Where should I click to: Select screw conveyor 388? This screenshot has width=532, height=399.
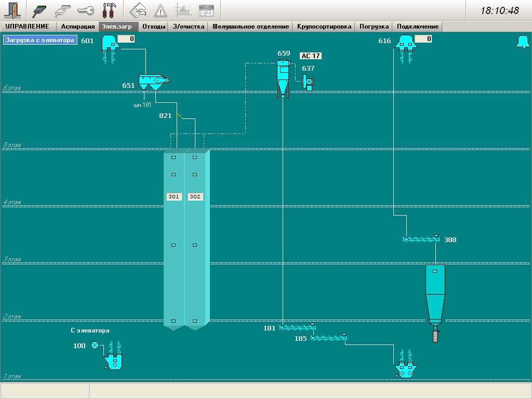(421, 240)
